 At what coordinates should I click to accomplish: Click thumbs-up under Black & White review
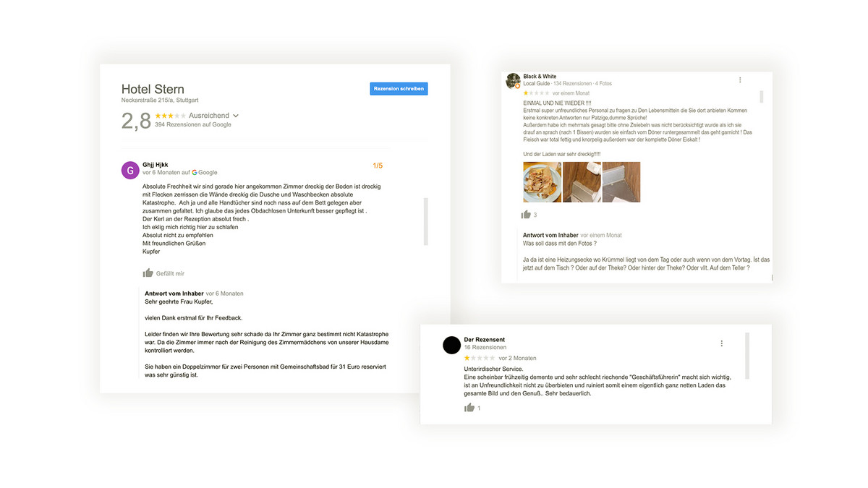(x=526, y=215)
